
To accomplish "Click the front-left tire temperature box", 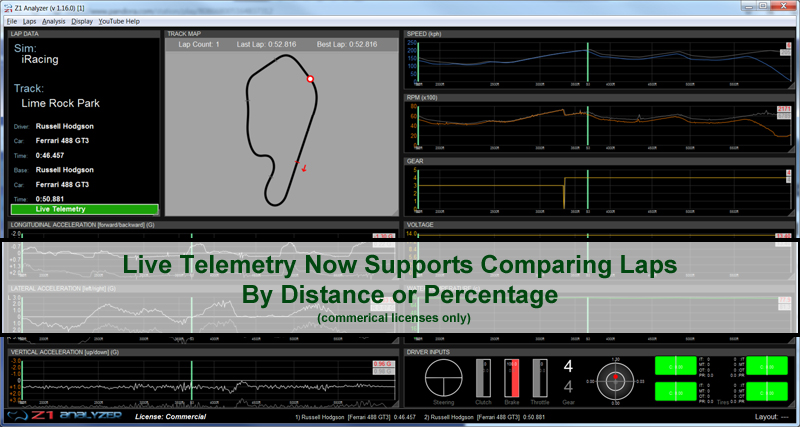I will [676, 366].
